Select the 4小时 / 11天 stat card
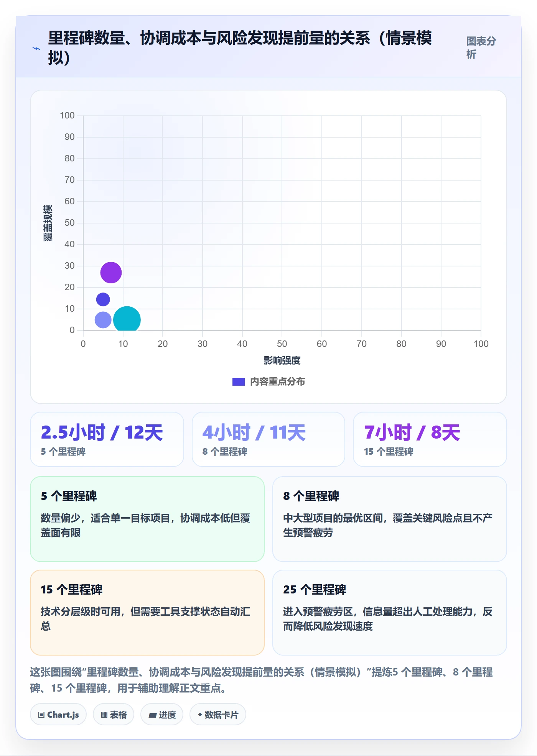This screenshot has height=756, width=537. (x=268, y=439)
